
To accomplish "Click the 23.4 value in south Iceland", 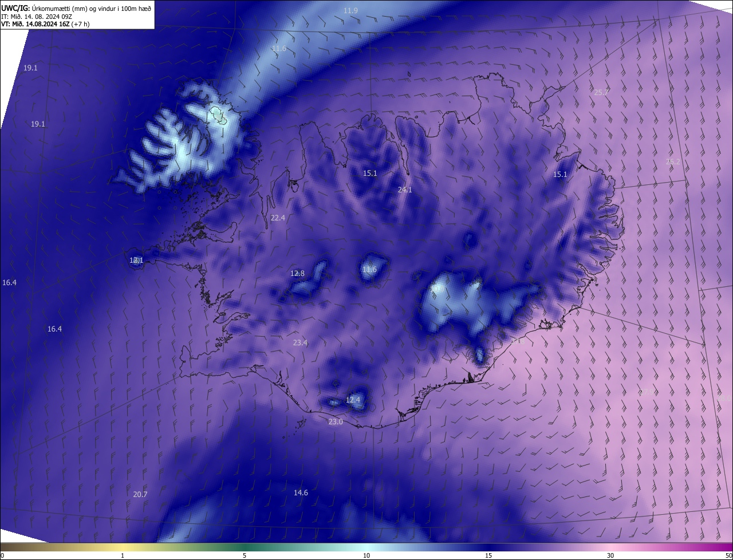I will pos(300,342).
